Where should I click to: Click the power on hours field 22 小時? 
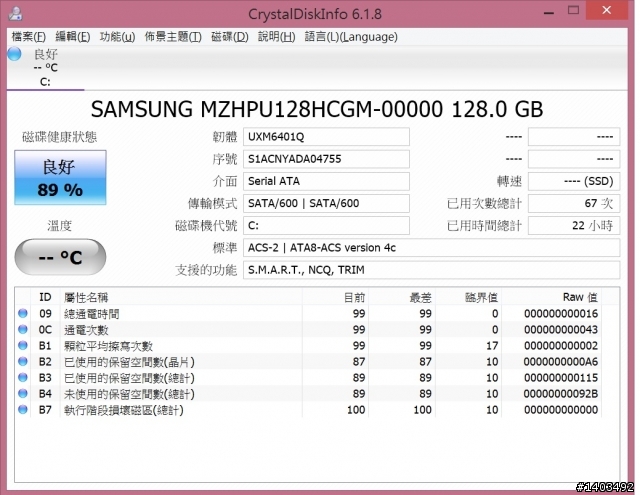[x=574, y=225]
